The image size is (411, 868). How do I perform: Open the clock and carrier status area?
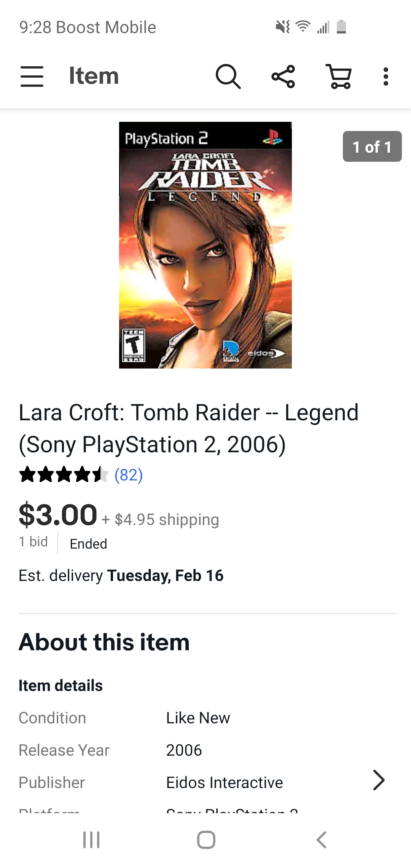(88, 27)
